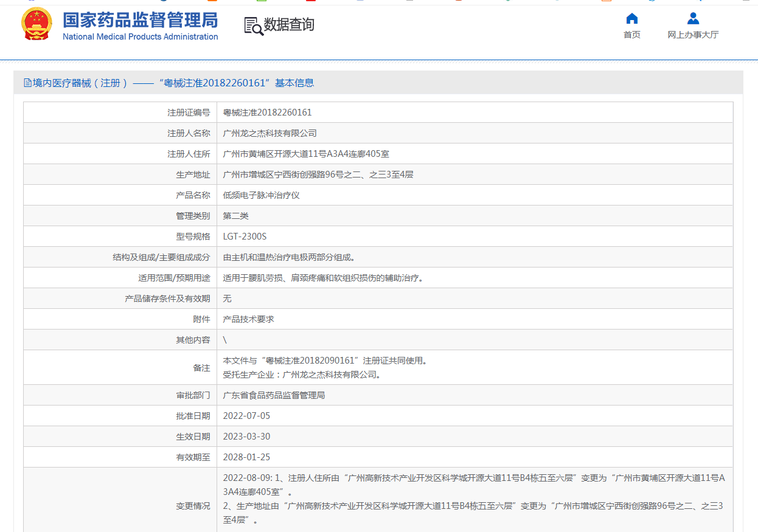Screen dimensions: 758x532
Task: Select the registrant name 广州龙之杰科技有限公司
Action: pos(269,133)
